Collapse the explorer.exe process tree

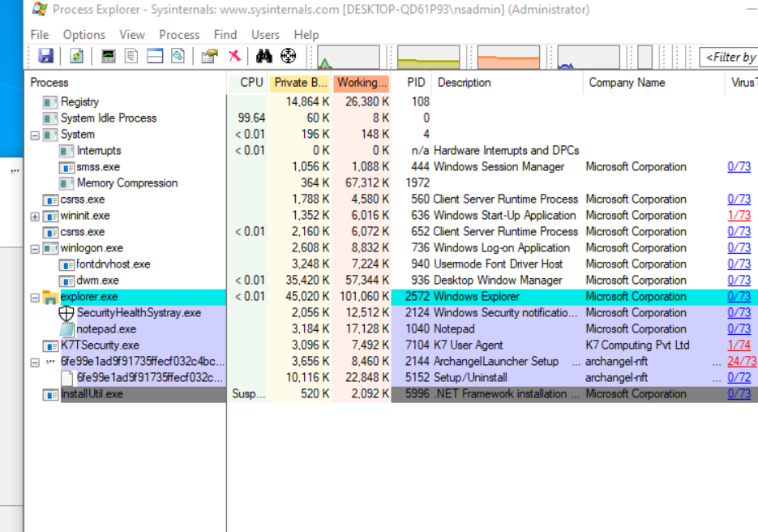click(x=35, y=298)
